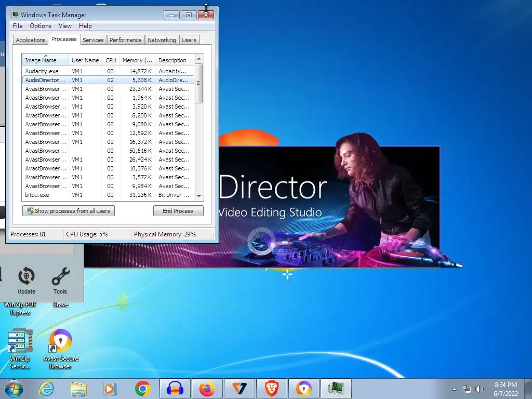
Task: Select the Audacity.exe process row
Action: click(x=108, y=71)
